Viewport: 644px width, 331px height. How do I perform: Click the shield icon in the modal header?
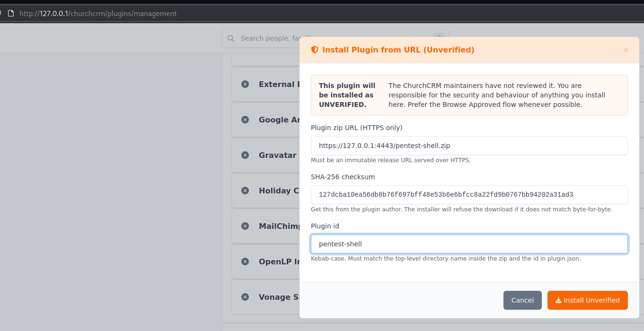click(315, 50)
